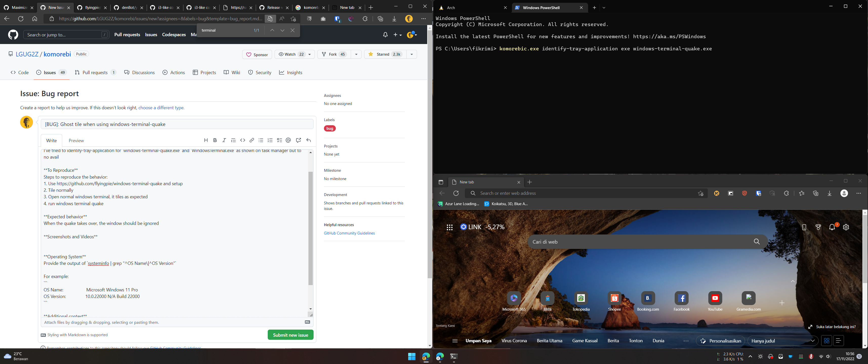The height and width of the screenshot is (364, 868).
Task: Insert a code block with the code icon
Action: (243, 140)
